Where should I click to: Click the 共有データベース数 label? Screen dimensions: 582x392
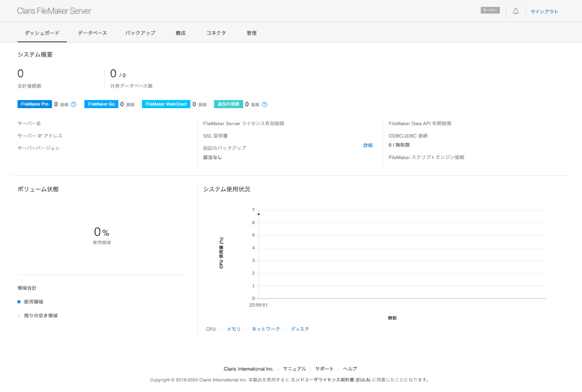[131, 86]
